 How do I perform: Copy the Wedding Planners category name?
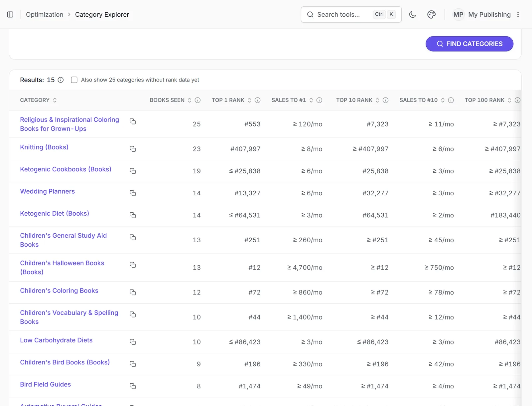click(133, 193)
